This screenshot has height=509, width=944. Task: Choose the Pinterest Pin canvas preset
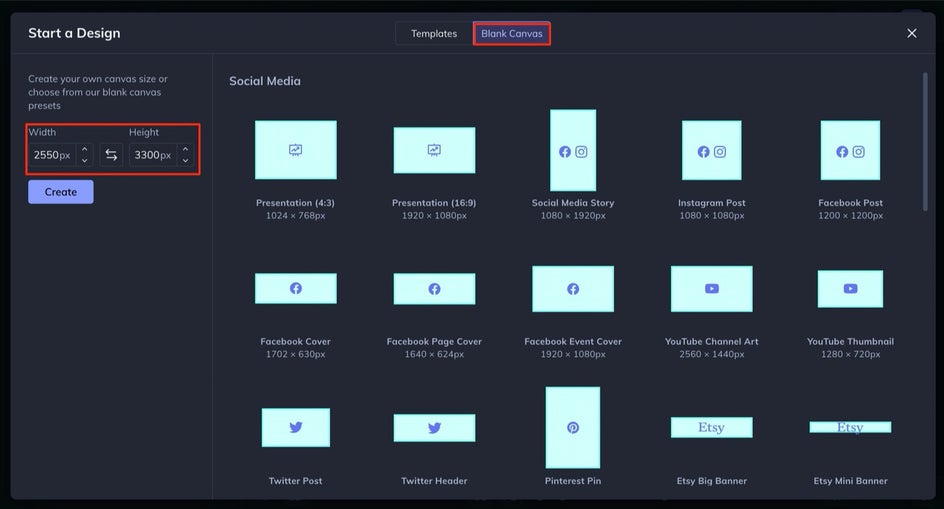tap(573, 427)
